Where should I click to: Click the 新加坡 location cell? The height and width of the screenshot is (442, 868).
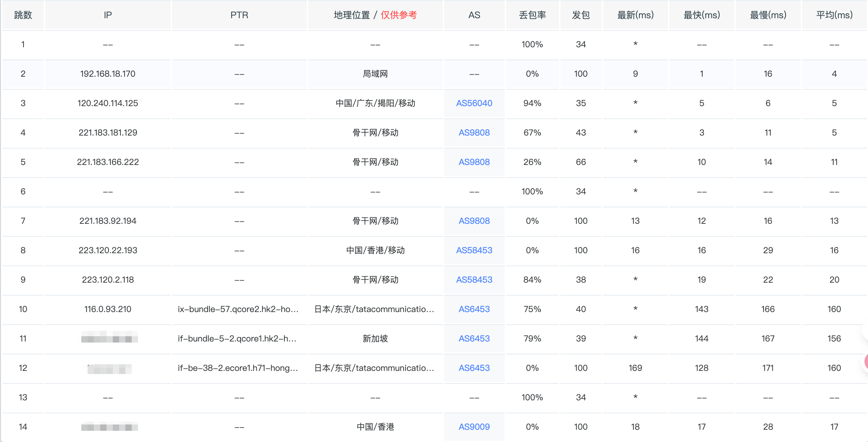point(375,339)
